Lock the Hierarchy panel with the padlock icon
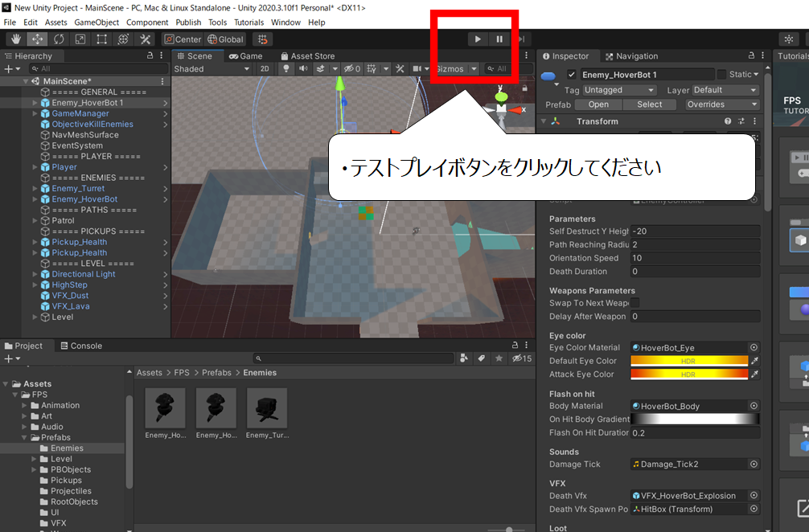 [x=150, y=55]
